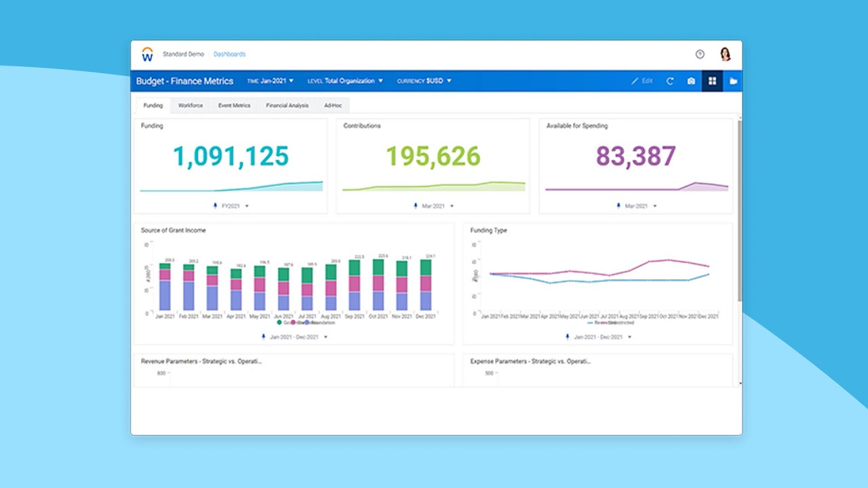The width and height of the screenshot is (868, 488).
Task: Refresh the dashboard with the reload icon
Action: tap(670, 81)
